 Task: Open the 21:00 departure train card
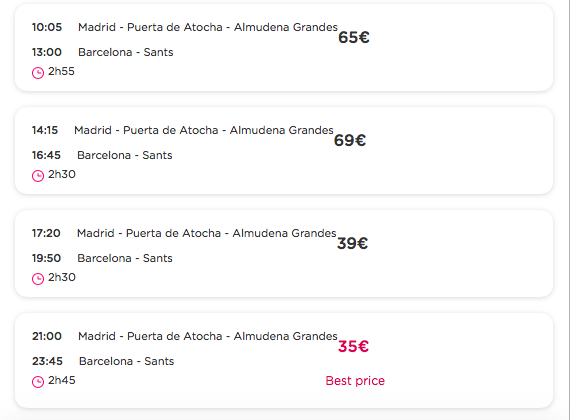pyautogui.click(x=284, y=360)
